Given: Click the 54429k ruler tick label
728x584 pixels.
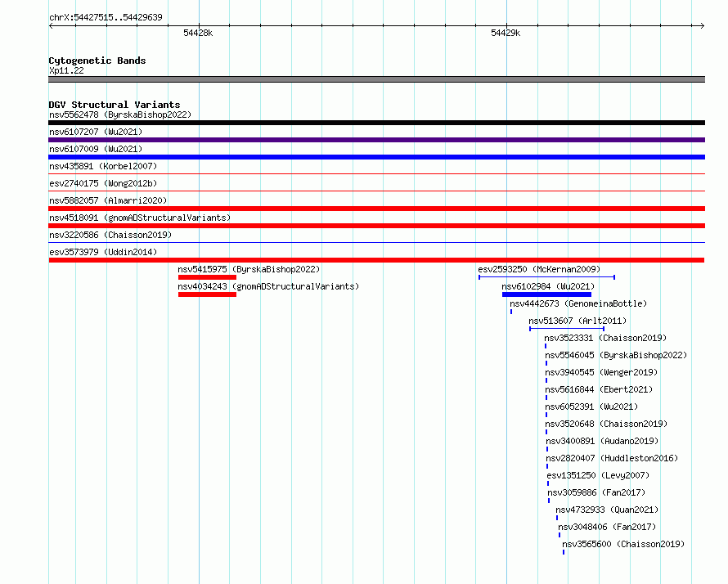Looking at the screenshot, I should (x=506, y=33).
